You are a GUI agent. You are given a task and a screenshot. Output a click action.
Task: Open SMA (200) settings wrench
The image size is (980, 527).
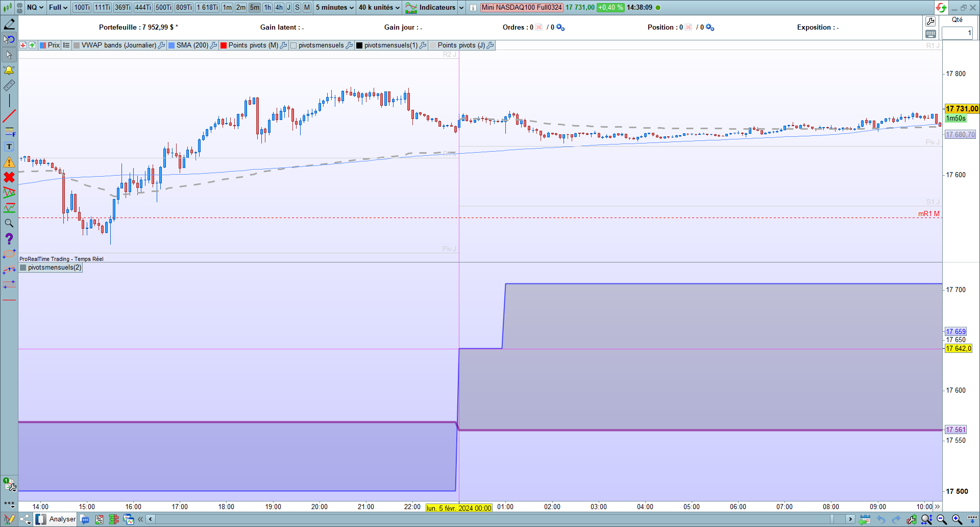point(214,45)
